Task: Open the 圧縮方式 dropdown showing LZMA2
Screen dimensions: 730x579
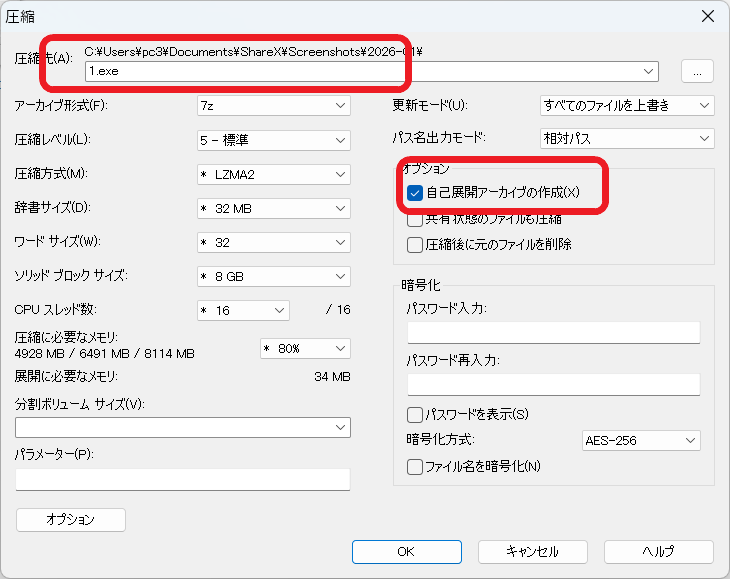Action: pyautogui.click(x=274, y=175)
